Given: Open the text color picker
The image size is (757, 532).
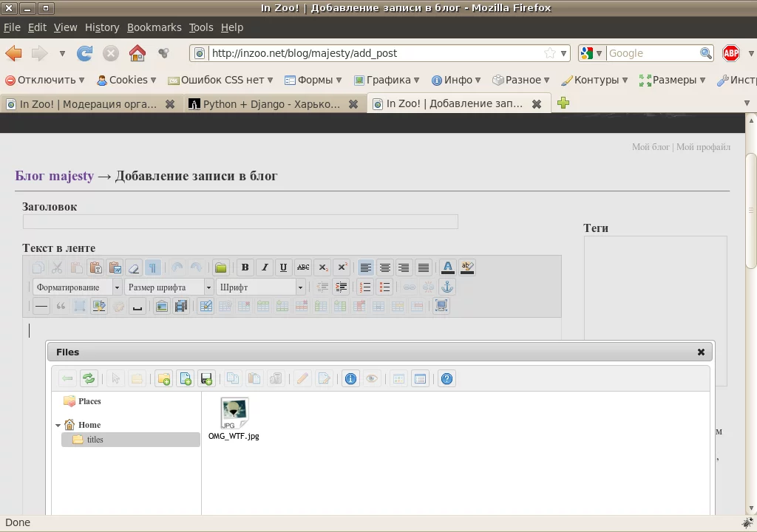Looking at the screenshot, I should 447,267.
